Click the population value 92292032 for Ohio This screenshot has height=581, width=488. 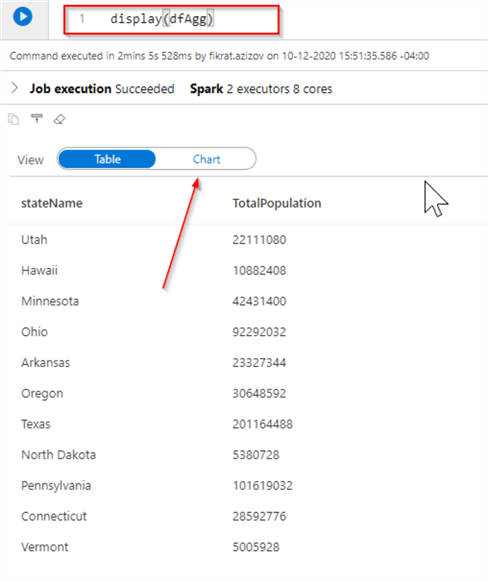point(259,332)
